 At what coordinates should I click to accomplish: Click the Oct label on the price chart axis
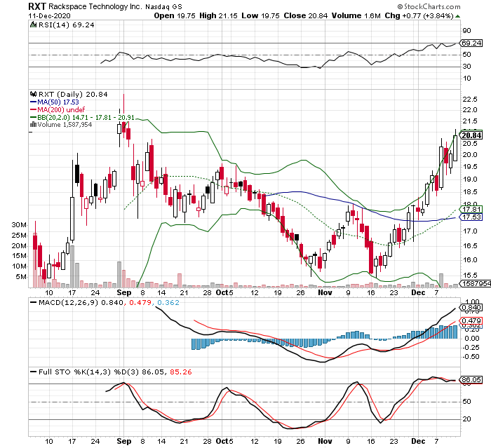[222, 292]
